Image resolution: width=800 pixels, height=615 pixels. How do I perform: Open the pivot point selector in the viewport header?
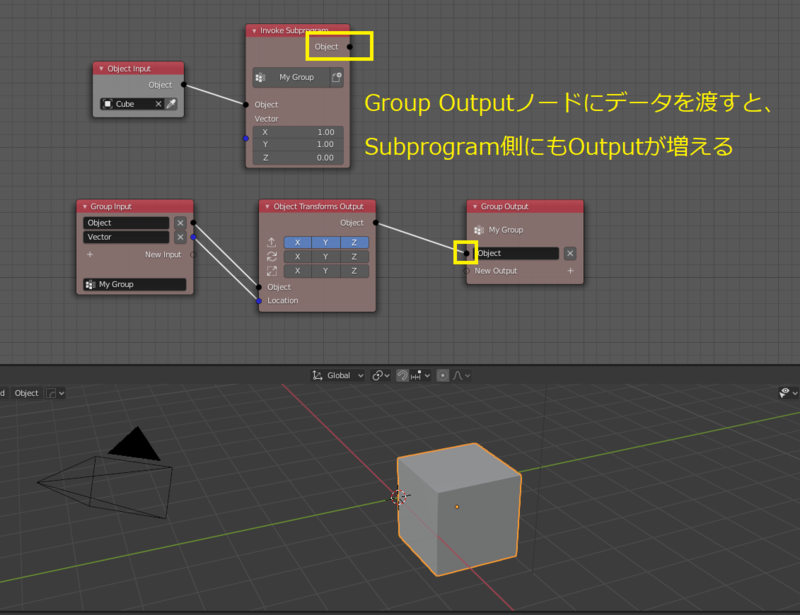pyautogui.click(x=378, y=375)
